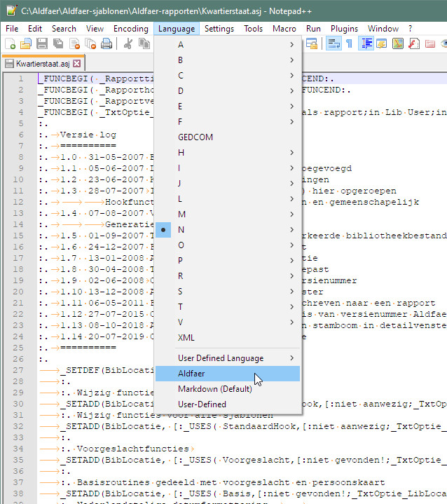Open the question mark help menu
The height and width of the screenshot is (504, 447).
[x=411, y=29]
